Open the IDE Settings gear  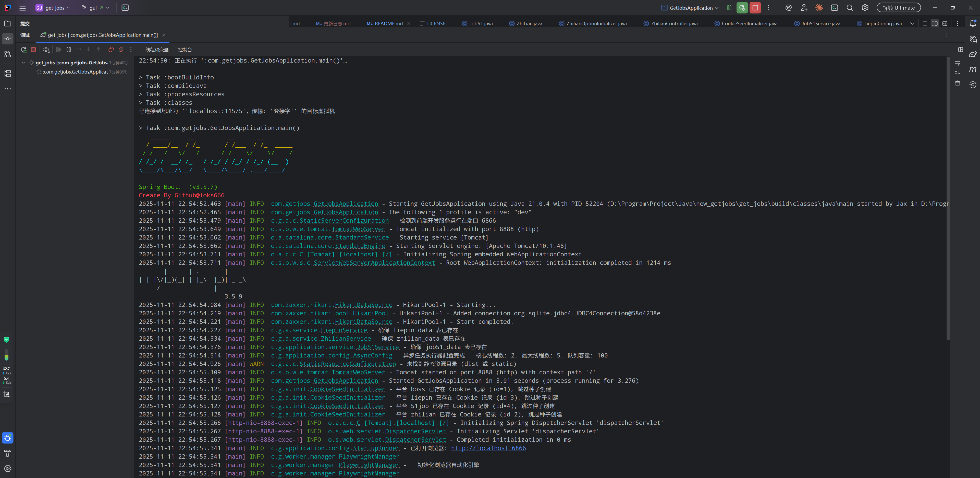point(865,7)
